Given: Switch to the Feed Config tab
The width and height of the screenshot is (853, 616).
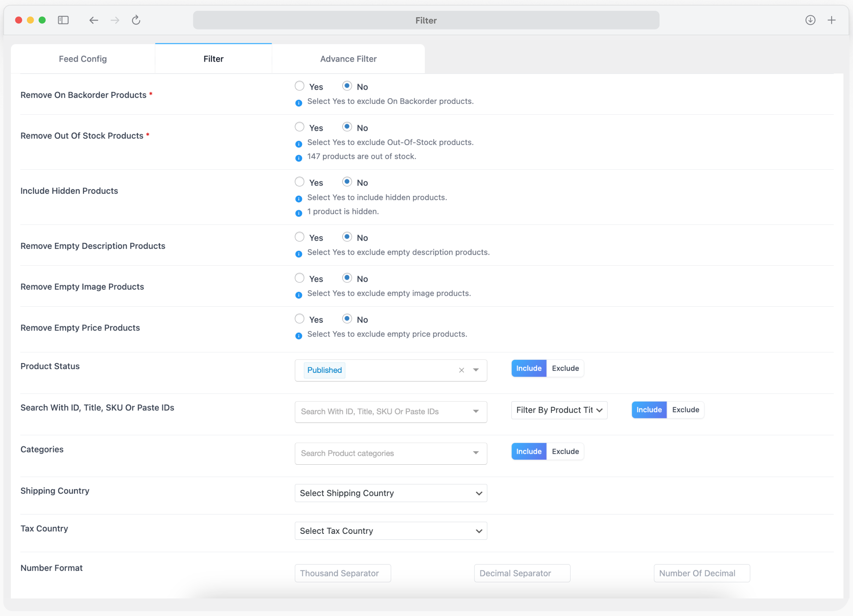Looking at the screenshot, I should 83,59.
